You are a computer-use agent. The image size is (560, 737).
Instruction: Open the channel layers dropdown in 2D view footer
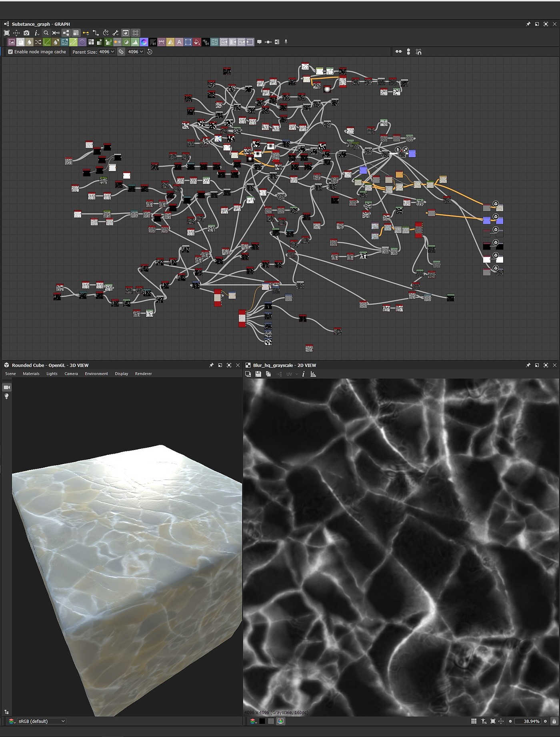tap(253, 721)
